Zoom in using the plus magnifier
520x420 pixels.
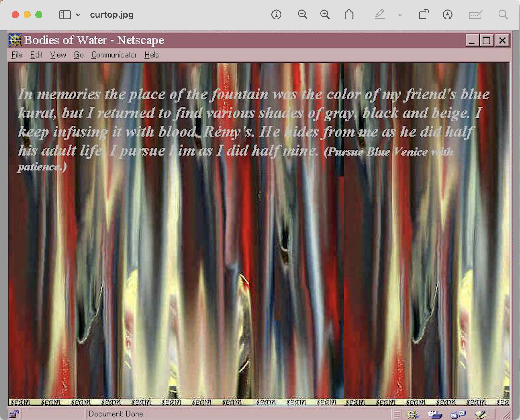click(325, 14)
